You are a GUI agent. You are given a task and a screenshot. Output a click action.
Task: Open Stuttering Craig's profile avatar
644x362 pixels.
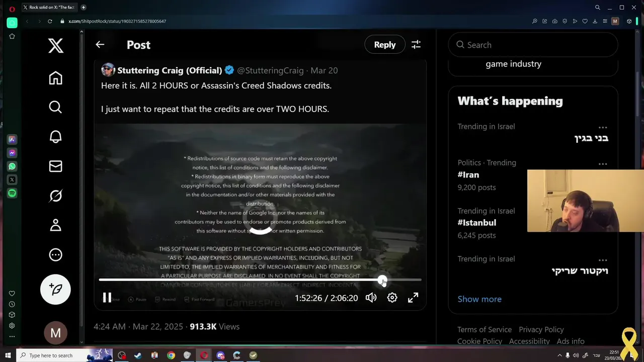tap(108, 70)
